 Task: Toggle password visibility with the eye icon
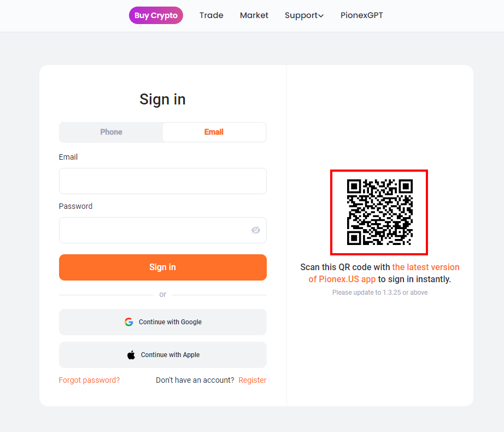[x=255, y=230]
